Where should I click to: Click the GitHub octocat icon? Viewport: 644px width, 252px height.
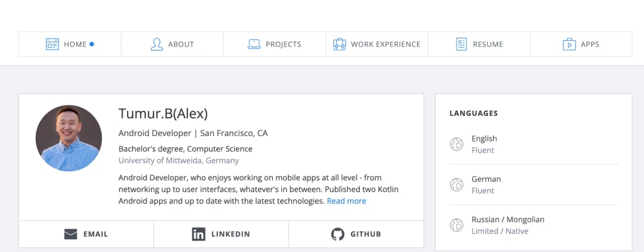(x=338, y=234)
